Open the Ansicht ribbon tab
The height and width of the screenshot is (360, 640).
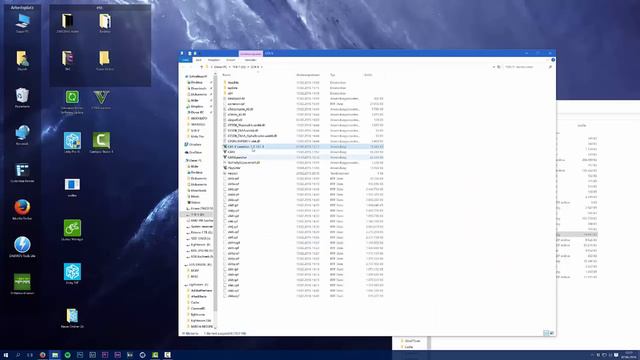point(231,60)
